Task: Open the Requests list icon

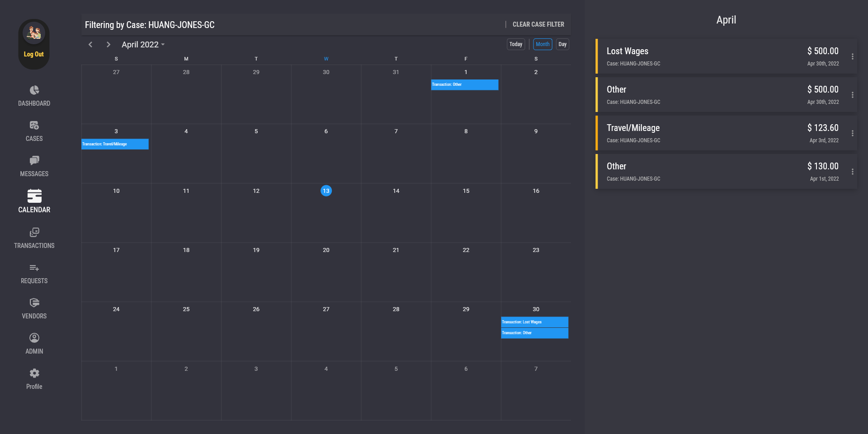Action: tap(34, 268)
